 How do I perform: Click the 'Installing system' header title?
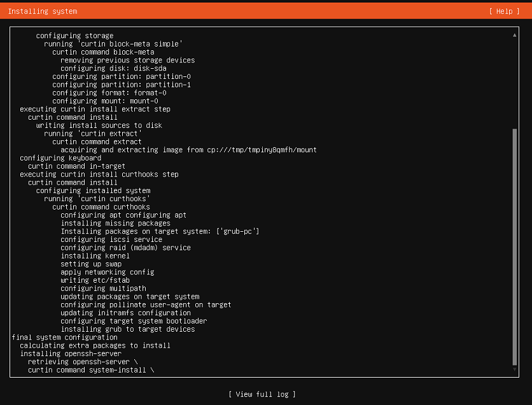tap(43, 11)
